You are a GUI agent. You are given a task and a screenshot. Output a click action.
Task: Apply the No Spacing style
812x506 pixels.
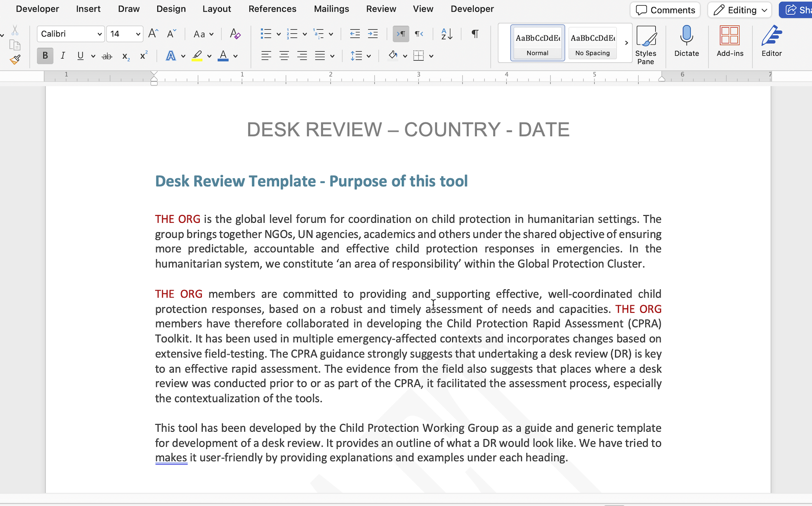tap(592, 43)
